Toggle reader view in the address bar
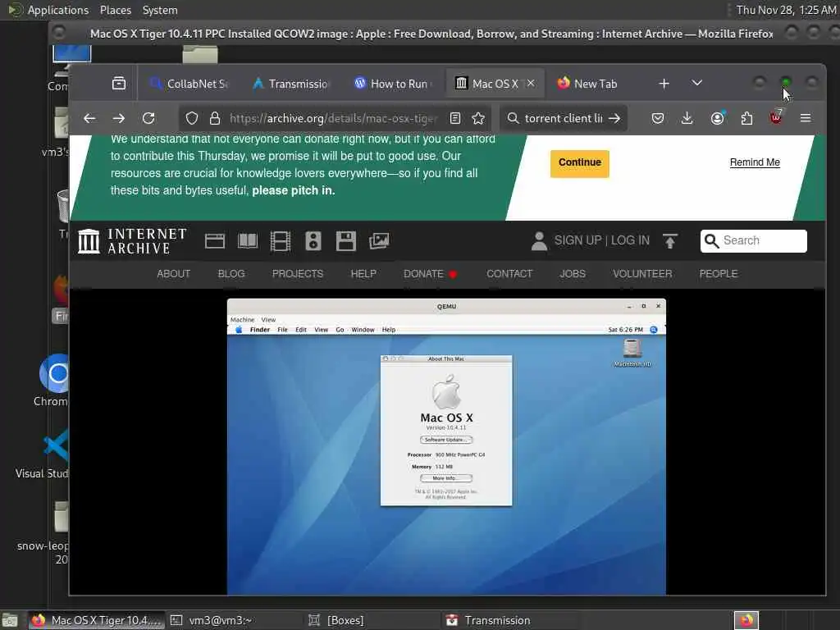This screenshot has width=840, height=630. point(454,118)
